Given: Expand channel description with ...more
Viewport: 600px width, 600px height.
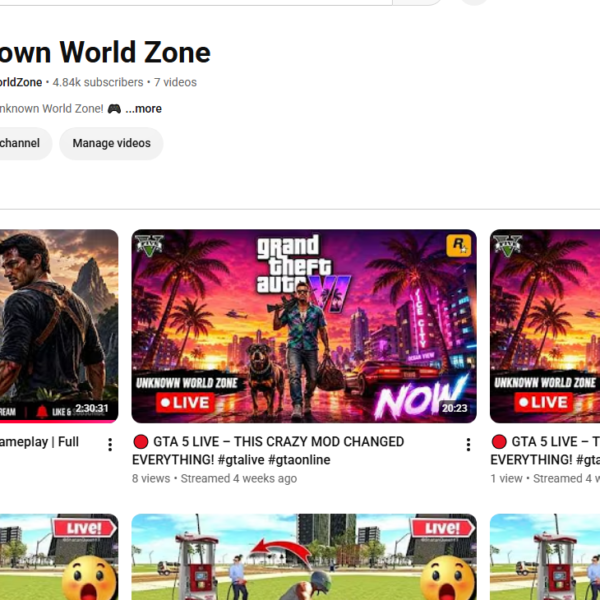Looking at the screenshot, I should tap(143, 109).
